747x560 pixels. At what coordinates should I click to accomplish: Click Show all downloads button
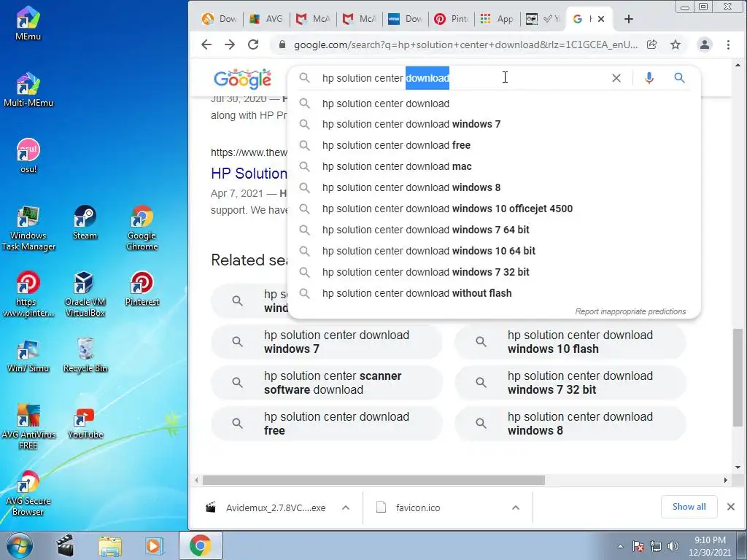pyautogui.click(x=689, y=507)
